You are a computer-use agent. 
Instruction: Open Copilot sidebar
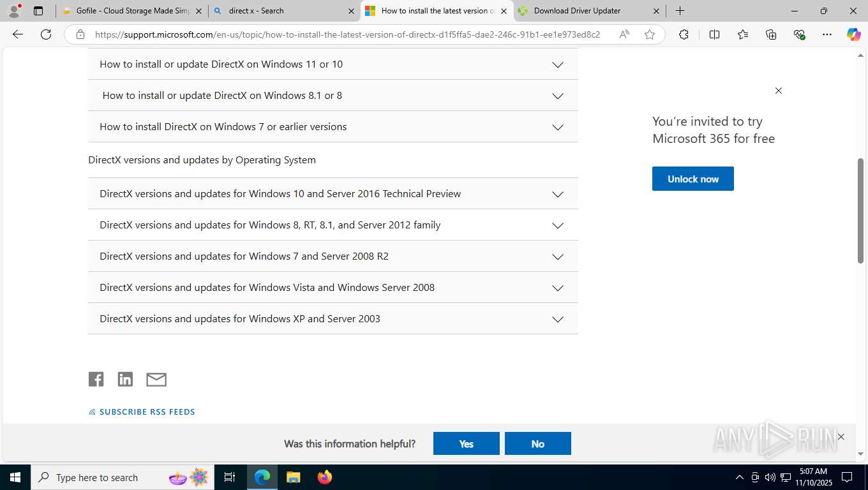click(853, 34)
